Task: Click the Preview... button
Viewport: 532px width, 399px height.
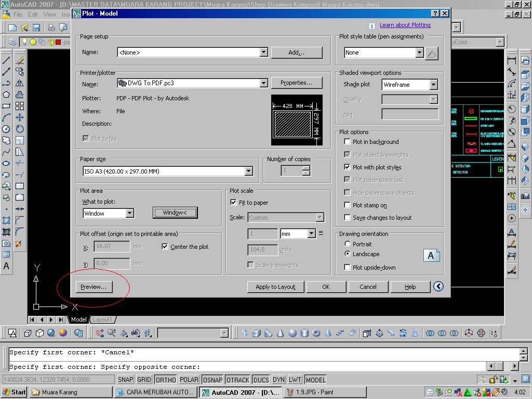Action: (x=94, y=287)
